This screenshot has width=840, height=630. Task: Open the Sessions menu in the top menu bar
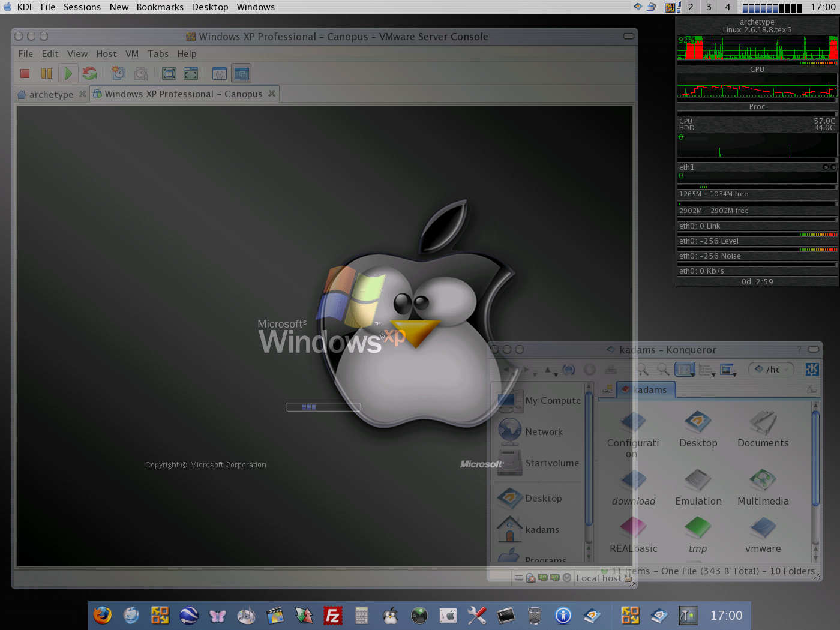pos(82,7)
